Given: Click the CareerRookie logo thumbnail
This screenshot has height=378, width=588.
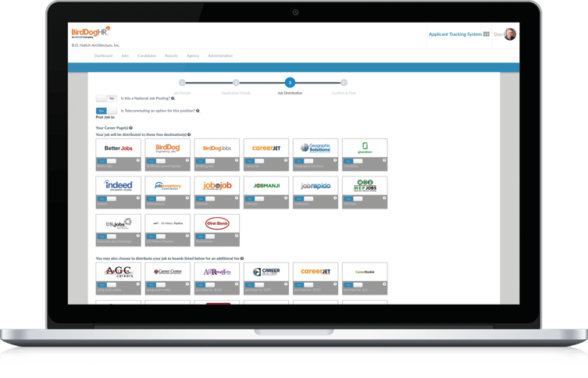Looking at the screenshot, I should (x=365, y=272).
